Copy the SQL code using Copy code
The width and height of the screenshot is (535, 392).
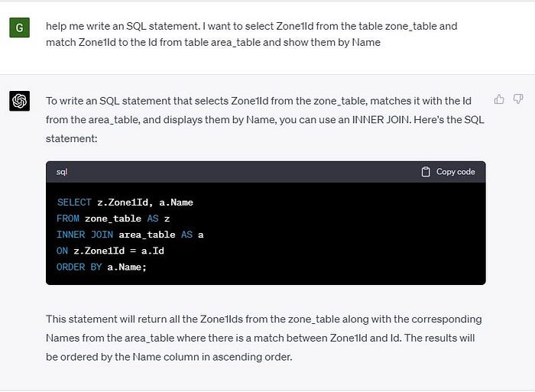click(x=448, y=172)
